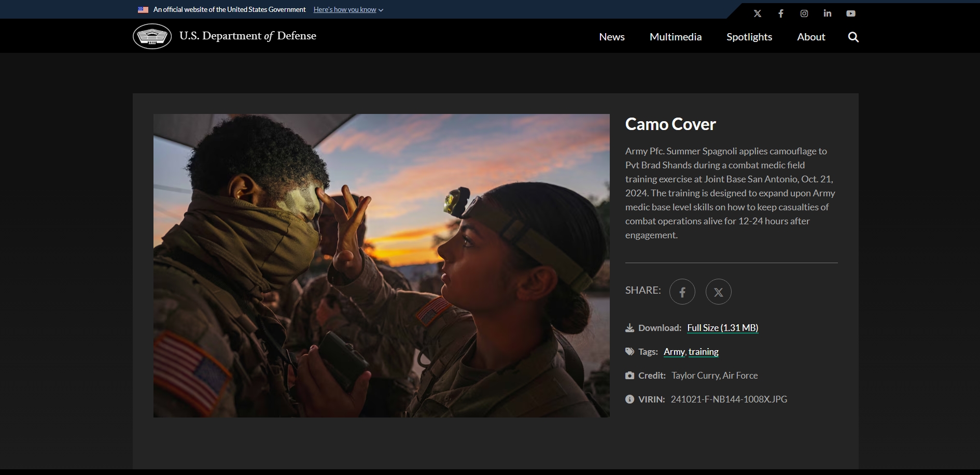Click the info icon beside VIRIN
The width and height of the screenshot is (980, 475).
tap(629, 399)
